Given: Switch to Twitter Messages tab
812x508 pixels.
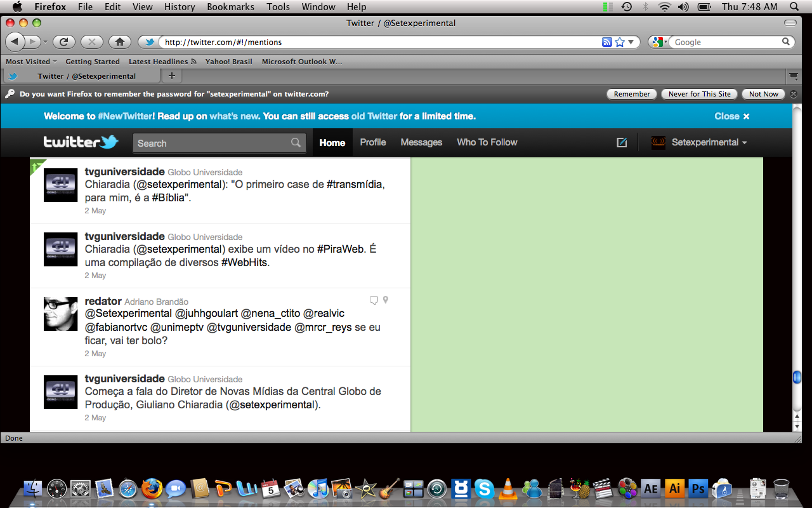Looking at the screenshot, I should click(421, 142).
